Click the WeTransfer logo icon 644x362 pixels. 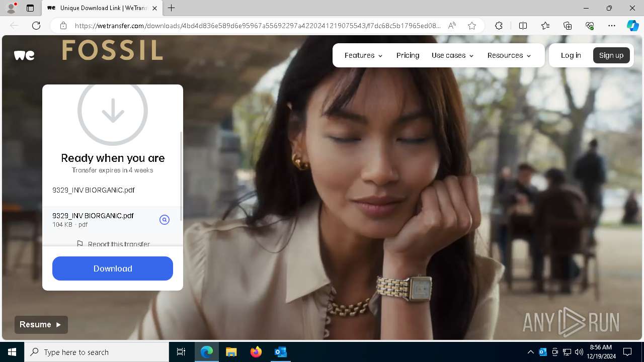point(24,55)
